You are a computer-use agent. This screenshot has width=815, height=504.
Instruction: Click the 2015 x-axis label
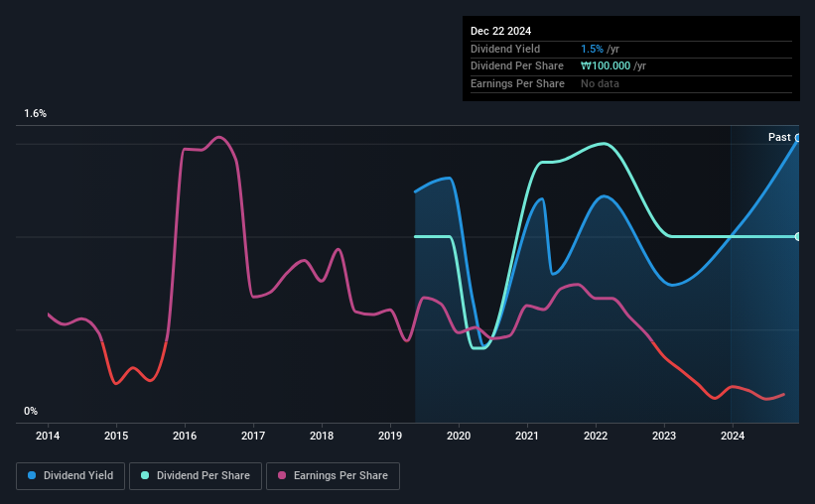pyautogui.click(x=116, y=436)
